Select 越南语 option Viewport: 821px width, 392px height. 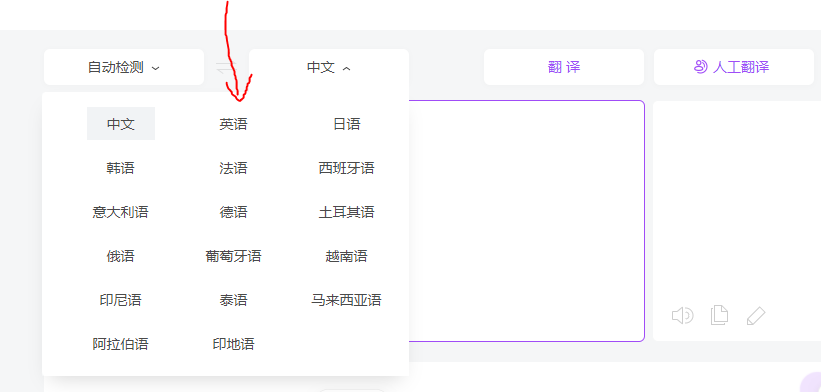(x=347, y=256)
